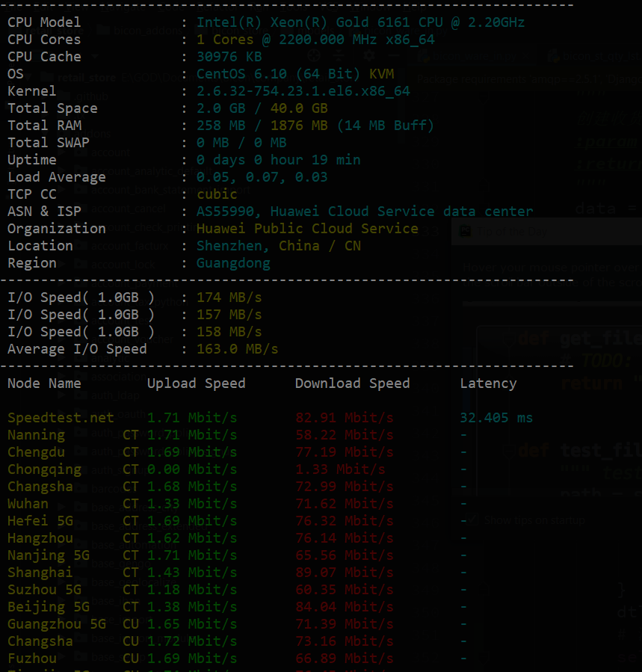The image size is (642, 672).
Task: Click the TCP CC value cubic
Action: pyautogui.click(x=217, y=194)
